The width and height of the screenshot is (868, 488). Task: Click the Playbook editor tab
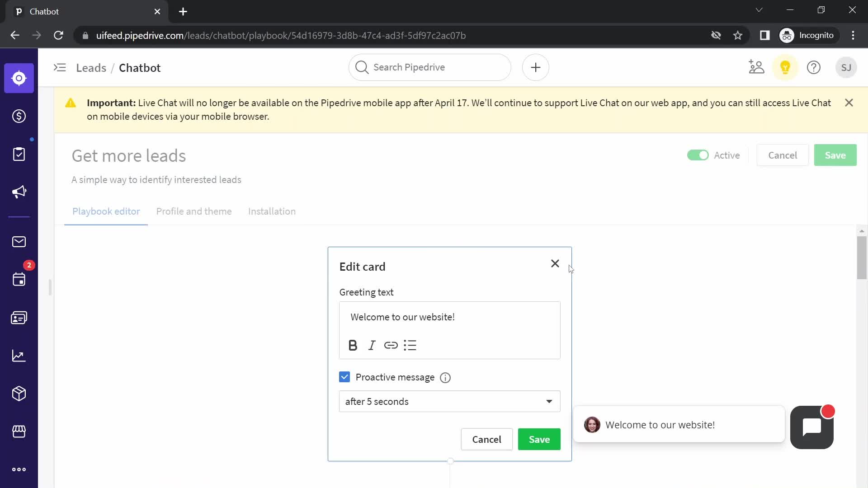coord(106,211)
